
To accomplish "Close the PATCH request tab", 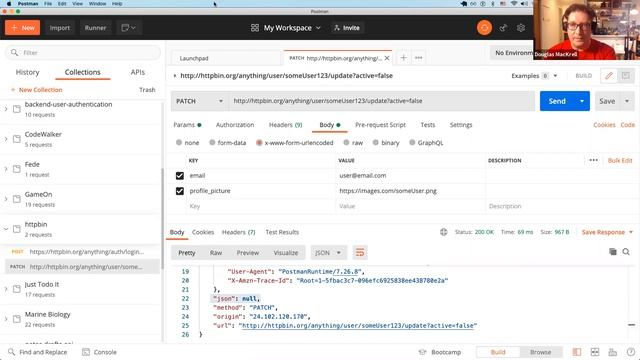I will 387,58.
